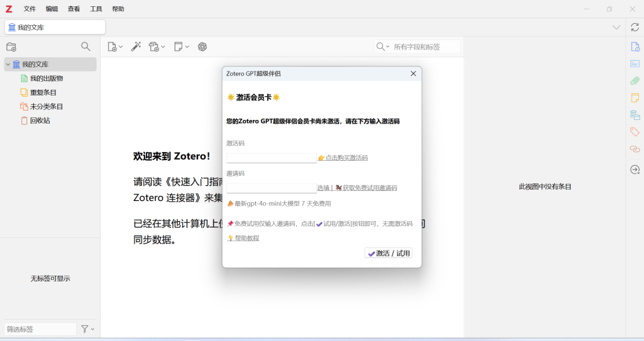Focus the 筛选标签 filter field
The image size is (644, 341).
[40, 329]
